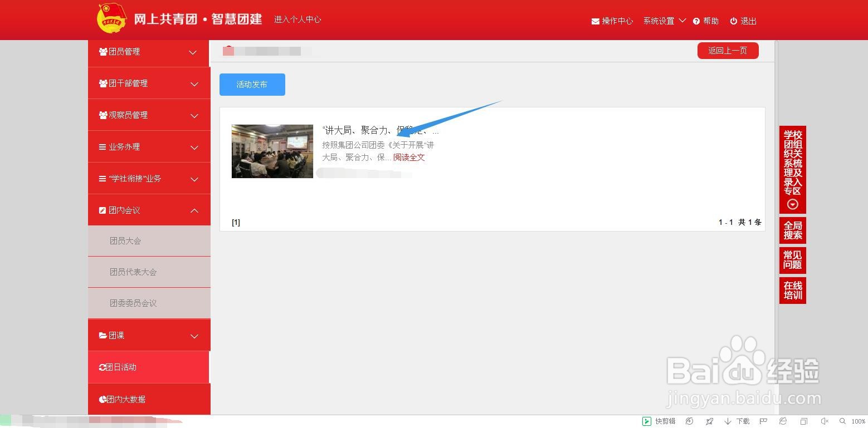Click the Internet Explorer icon in status bar
The height and width of the screenshot is (428, 868).
click(782, 421)
